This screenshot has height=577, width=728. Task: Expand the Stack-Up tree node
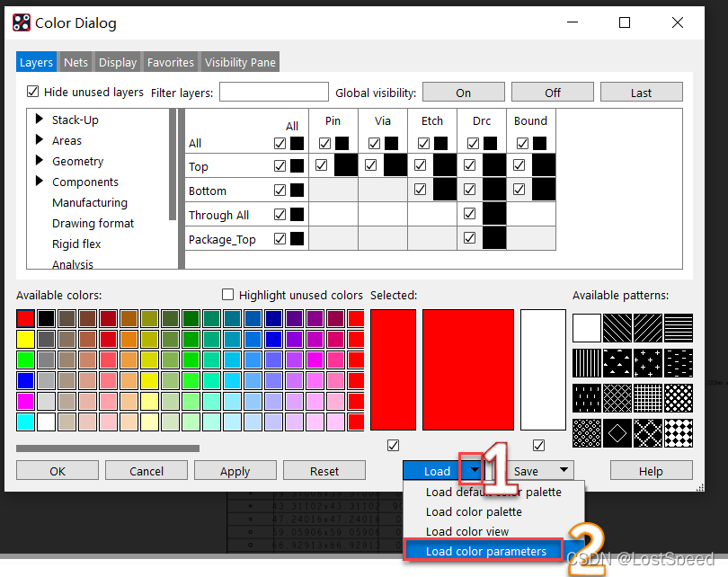[x=40, y=120]
